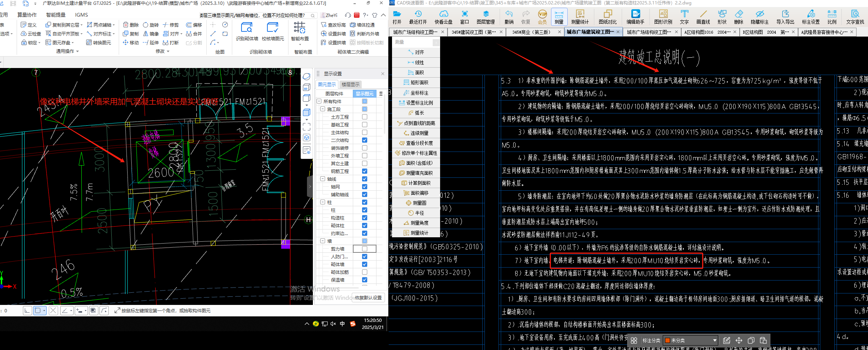Viewport: 868px width, 350px height.
Task: Open 图层管理 layer manager in CAD viewer
Action: 486,17
